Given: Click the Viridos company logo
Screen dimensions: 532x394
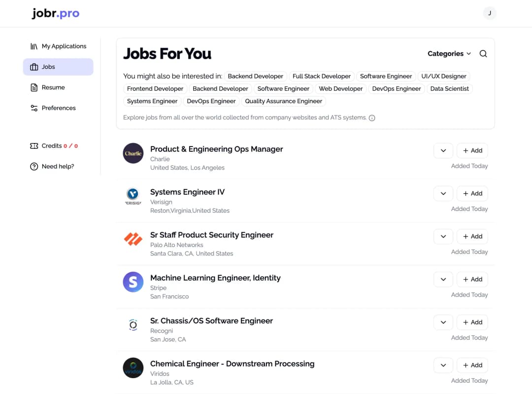Looking at the screenshot, I should 133,367.
